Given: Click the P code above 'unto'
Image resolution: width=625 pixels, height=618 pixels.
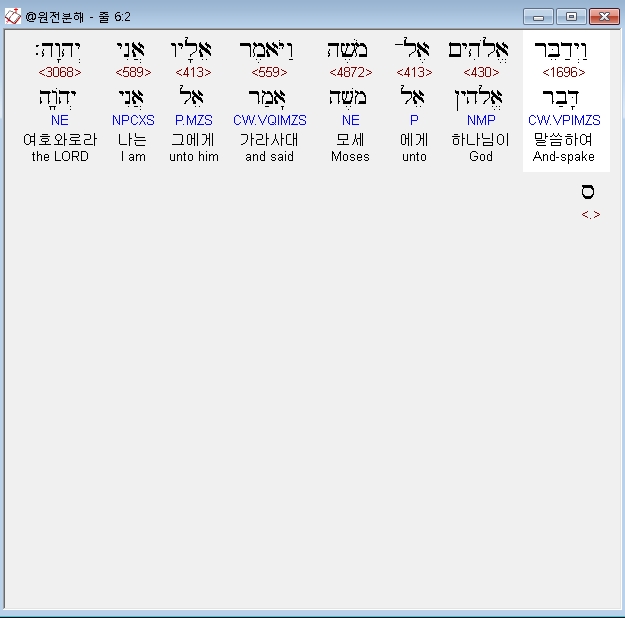Looking at the screenshot, I should [x=414, y=120].
